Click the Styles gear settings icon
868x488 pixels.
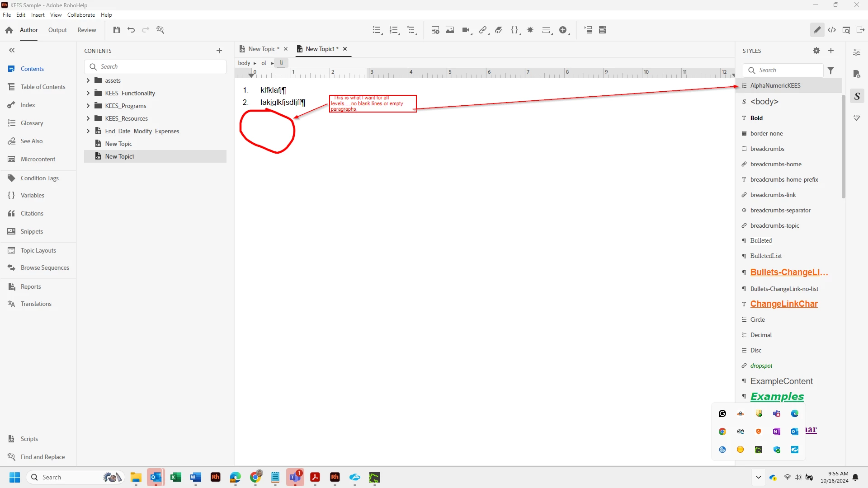(816, 51)
